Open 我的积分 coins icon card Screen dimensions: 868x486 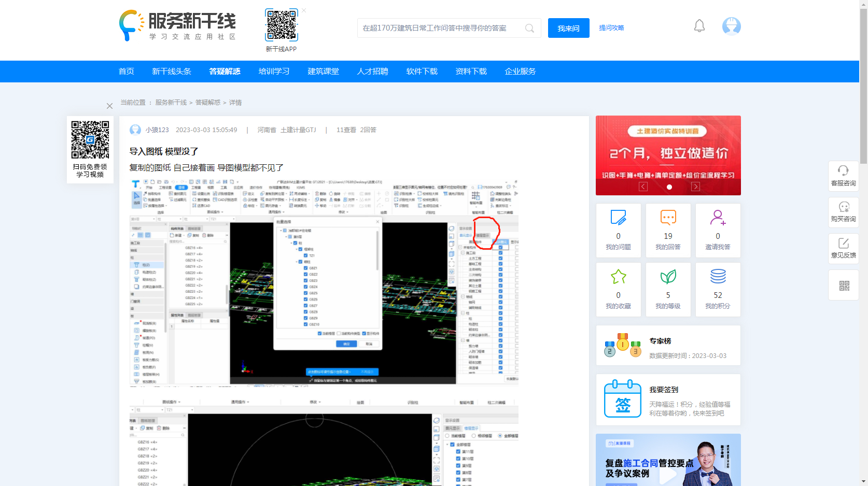[718, 277]
